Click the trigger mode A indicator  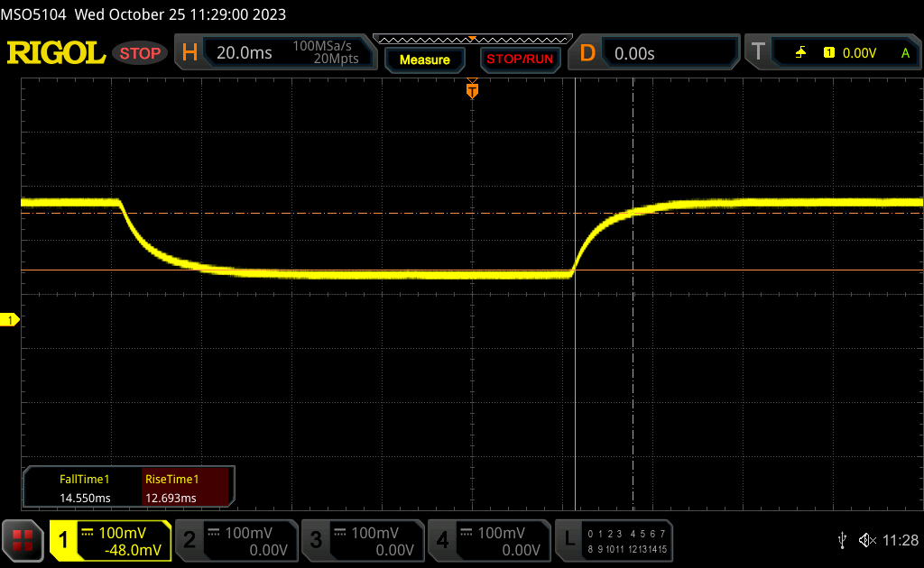(905, 53)
